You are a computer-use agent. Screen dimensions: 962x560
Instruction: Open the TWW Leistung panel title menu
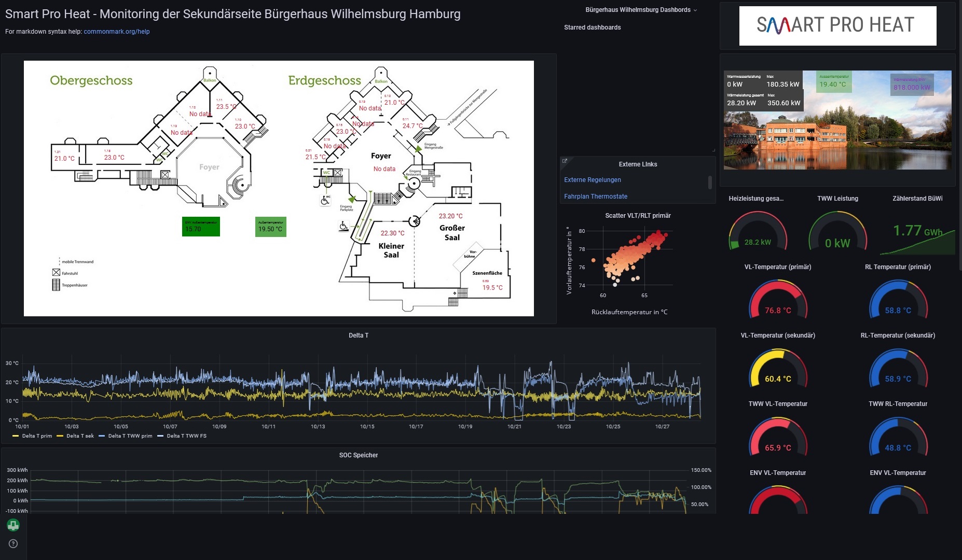837,199
